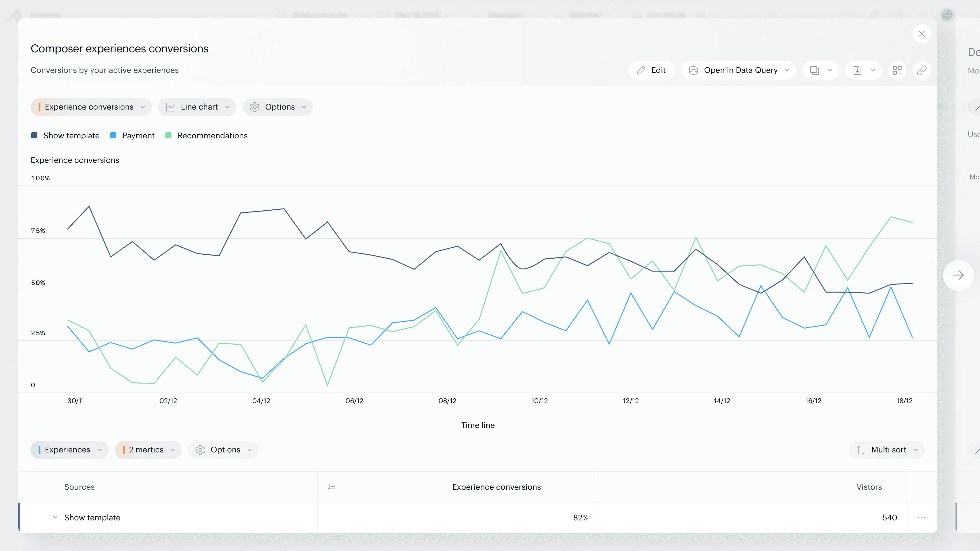The image size is (980, 551).
Task: Open the Multi sort dropdown
Action: point(886,450)
